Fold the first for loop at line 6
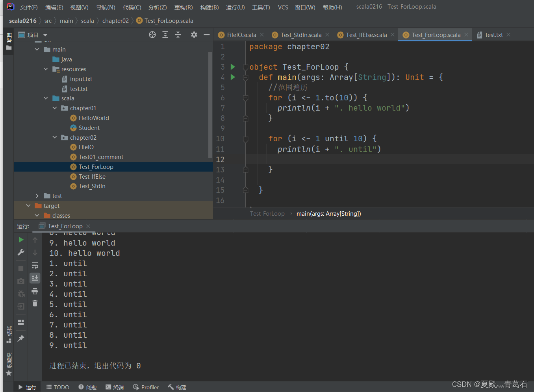This screenshot has height=392, width=534. [x=245, y=98]
